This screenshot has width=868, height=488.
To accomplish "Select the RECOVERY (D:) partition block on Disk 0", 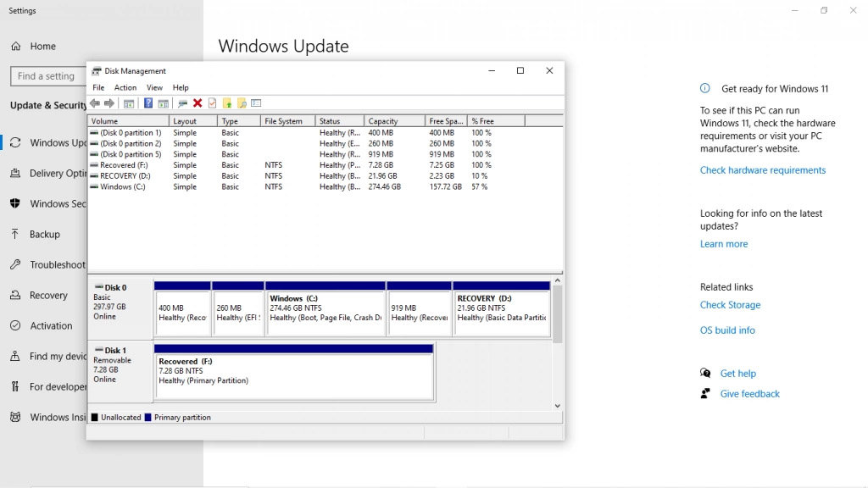I will click(502, 308).
